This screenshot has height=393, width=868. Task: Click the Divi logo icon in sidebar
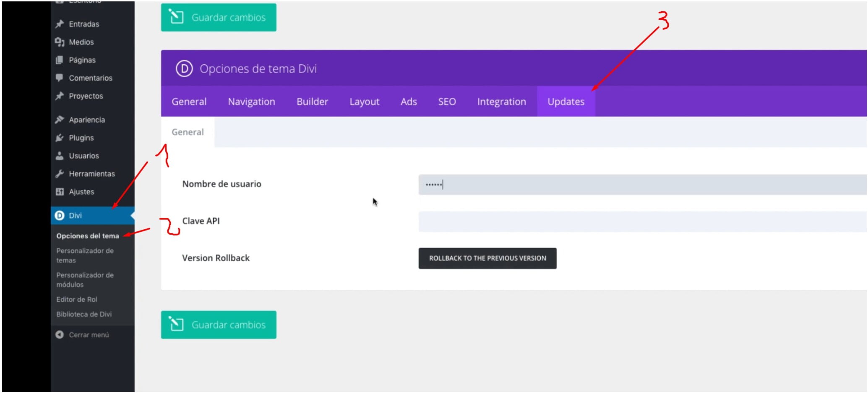point(60,215)
